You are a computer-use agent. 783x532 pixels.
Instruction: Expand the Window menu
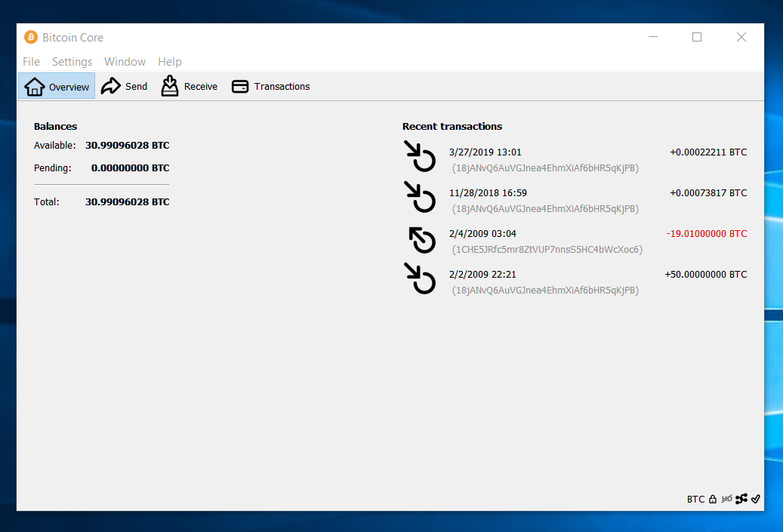(x=125, y=62)
